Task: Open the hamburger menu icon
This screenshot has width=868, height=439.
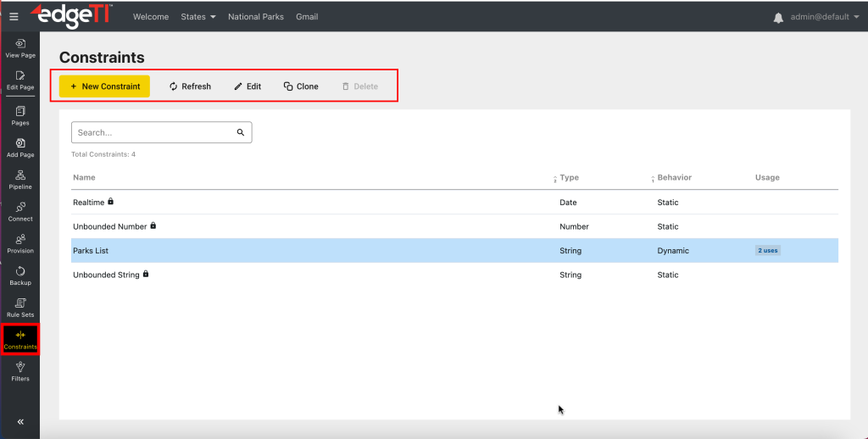Action: 14,17
